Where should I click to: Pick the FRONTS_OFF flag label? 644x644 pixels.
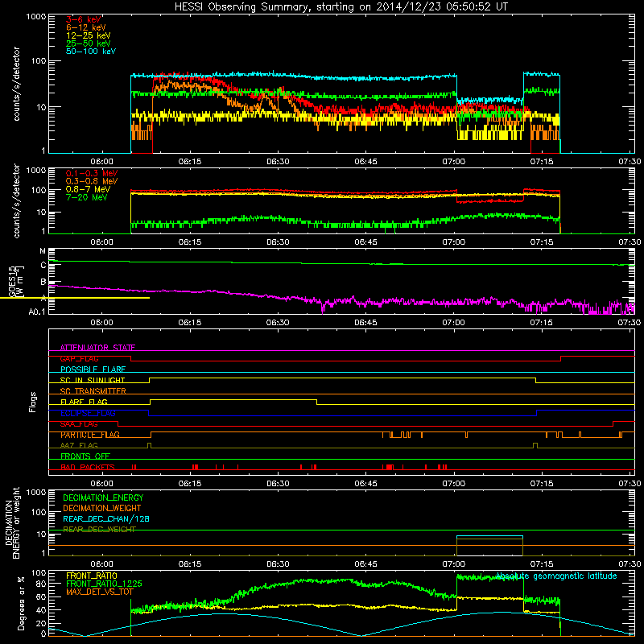pos(85,456)
